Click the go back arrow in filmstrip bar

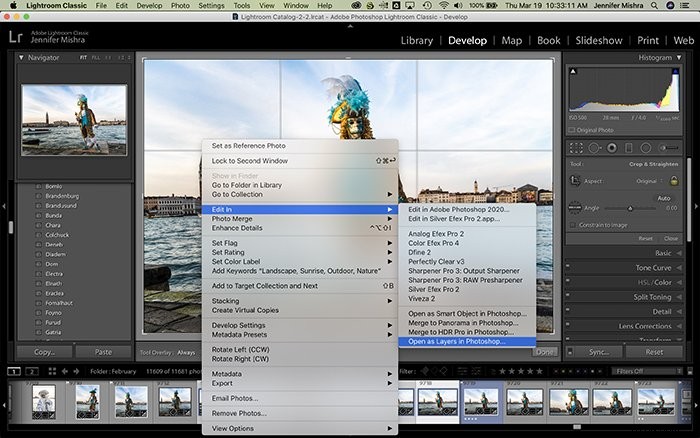click(65, 371)
